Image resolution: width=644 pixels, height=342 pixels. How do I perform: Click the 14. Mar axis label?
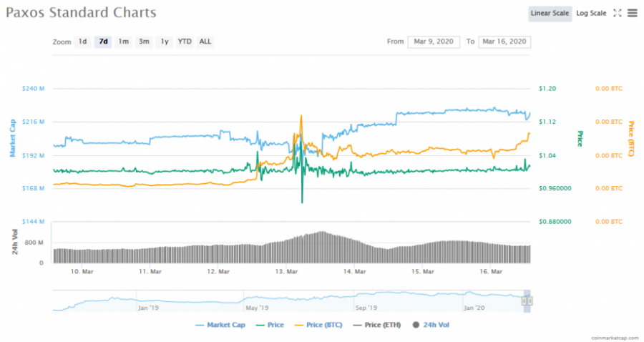tap(354, 271)
